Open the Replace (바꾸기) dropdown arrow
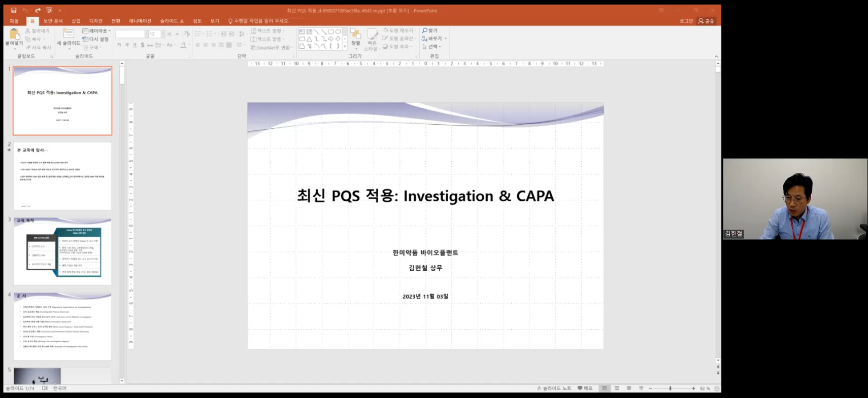868x398 pixels. (446, 39)
